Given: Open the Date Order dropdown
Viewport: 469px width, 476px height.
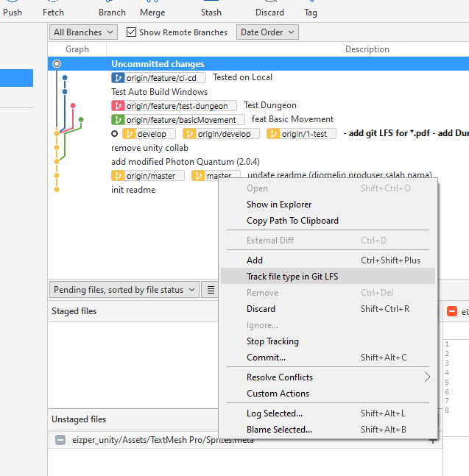Looking at the screenshot, I should point(267,32).
